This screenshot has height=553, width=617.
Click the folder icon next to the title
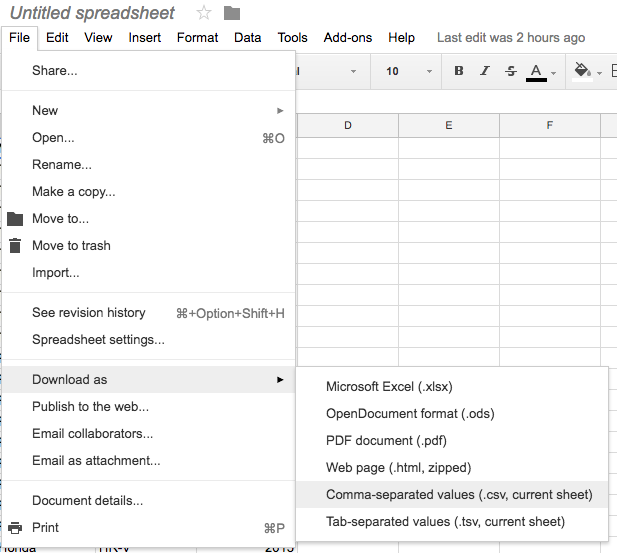(x=232, y=13)
